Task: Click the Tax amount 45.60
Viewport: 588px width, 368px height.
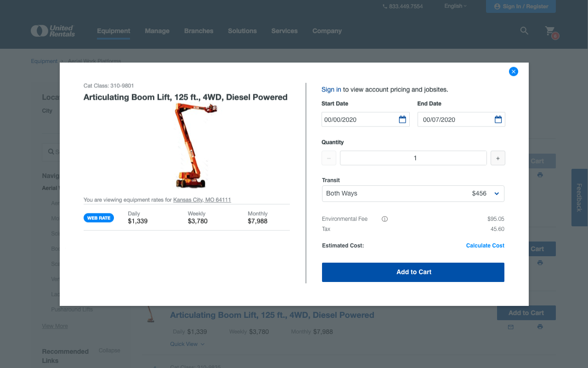Action: click(498, 229)
